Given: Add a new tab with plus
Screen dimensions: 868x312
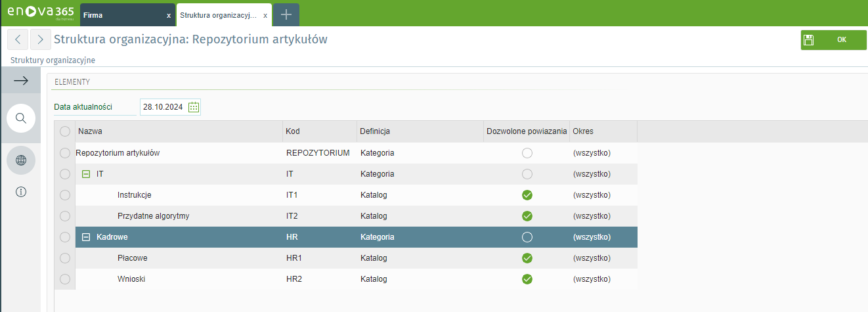Looking at the screenshot, I should pyautogui.click(x=286, y=14).
